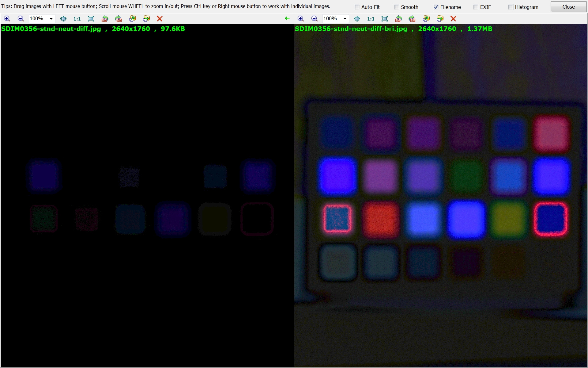Copy left pane image to folder
Image resolution: width=588 pixels, height=368 pixels.
132,19
